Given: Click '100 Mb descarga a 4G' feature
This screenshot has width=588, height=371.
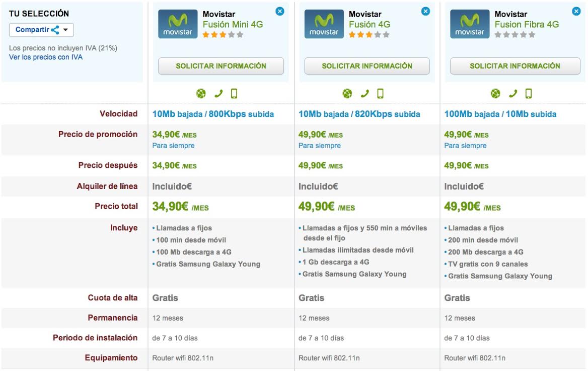Looking at the screenshot, I should [193, 252].
